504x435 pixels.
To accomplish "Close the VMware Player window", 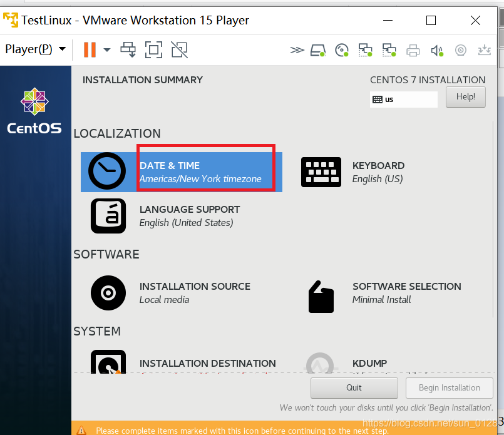I will click(475, 20).
